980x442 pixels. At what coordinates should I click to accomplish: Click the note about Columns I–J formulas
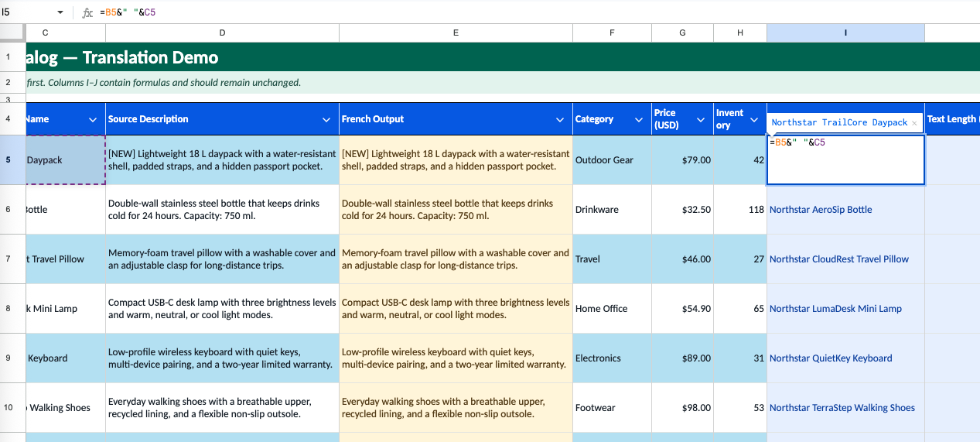(503, 83)
